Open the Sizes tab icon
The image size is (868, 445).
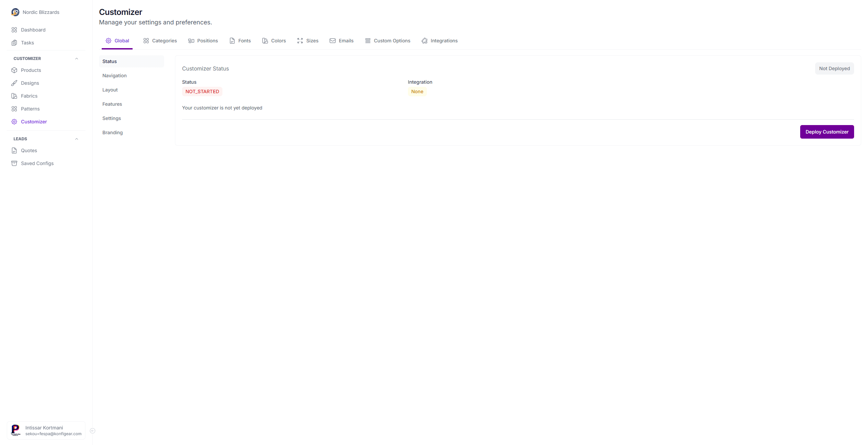[300, 41]
